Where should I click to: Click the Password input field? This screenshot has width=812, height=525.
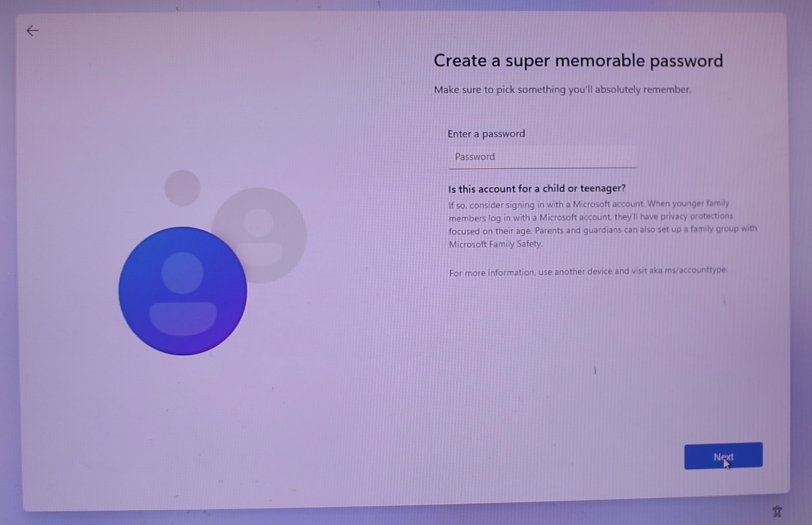point(542,157)
